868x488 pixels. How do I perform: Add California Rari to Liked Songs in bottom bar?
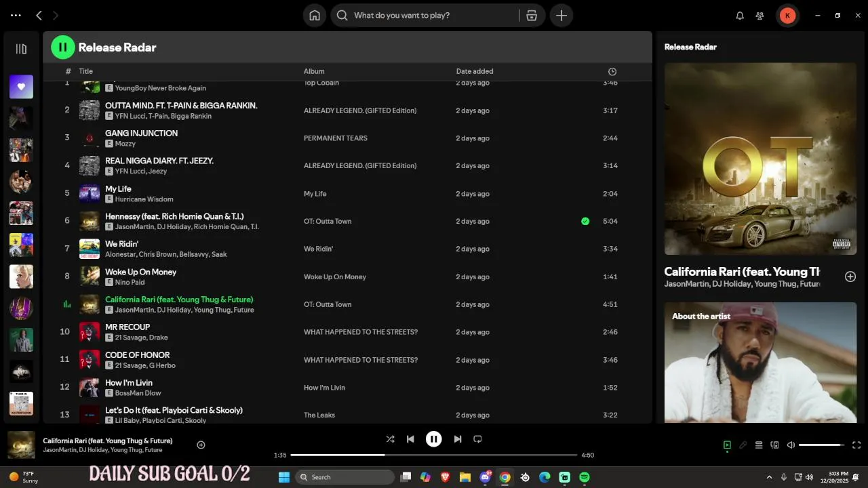(201, 445)
